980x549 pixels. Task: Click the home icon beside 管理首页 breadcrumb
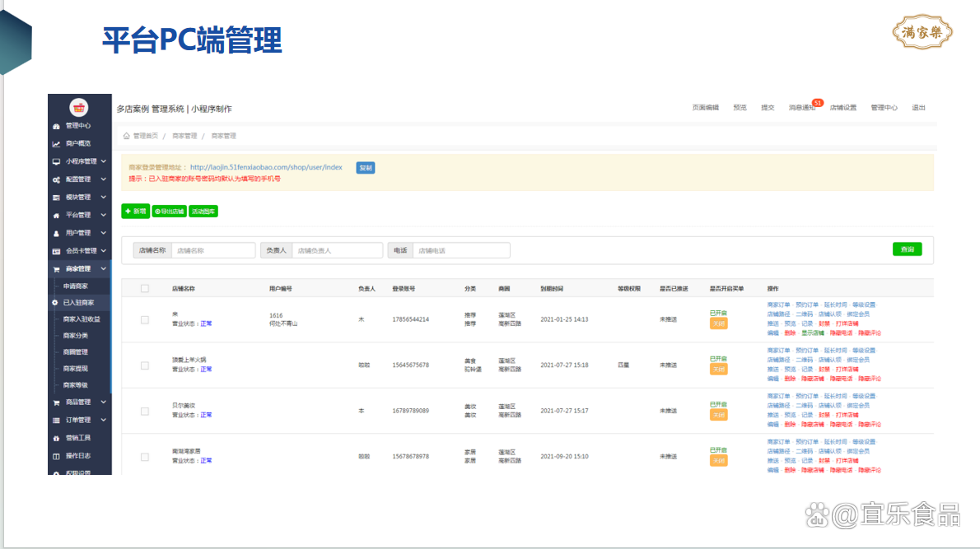click(x=126, y=136)
